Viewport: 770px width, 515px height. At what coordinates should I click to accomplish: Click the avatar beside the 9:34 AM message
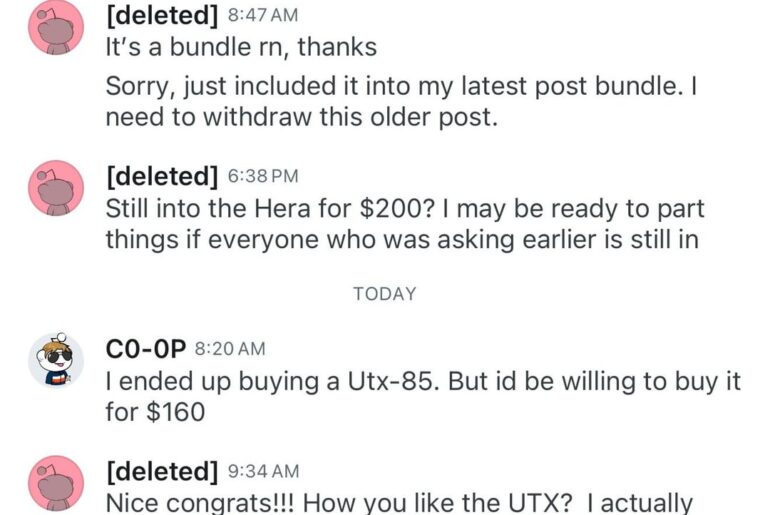click(56, 483)
